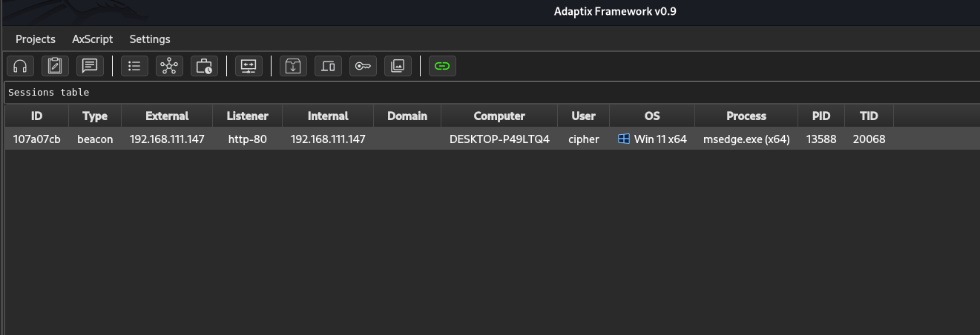Screen dimensions: 980x335
Task: Click the msedge.exe (x64) process cell
Action: click(746, 139)
